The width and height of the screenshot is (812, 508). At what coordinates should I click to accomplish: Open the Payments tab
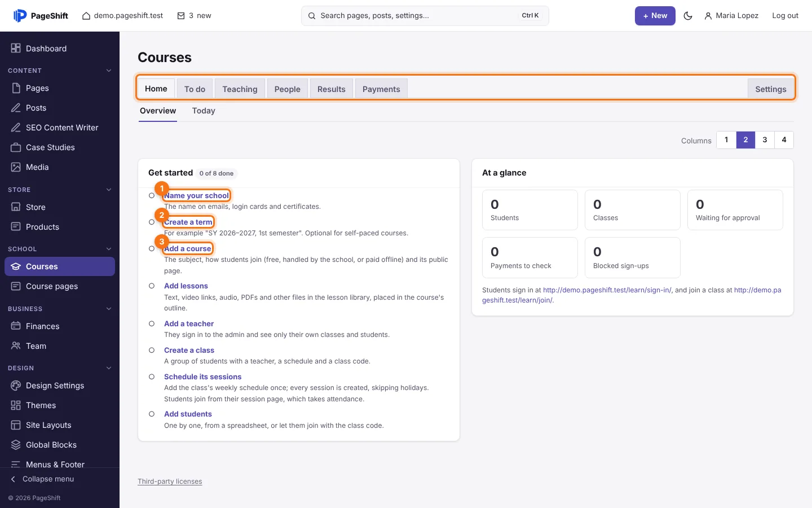pyautogui.click(x=381, y=89)
